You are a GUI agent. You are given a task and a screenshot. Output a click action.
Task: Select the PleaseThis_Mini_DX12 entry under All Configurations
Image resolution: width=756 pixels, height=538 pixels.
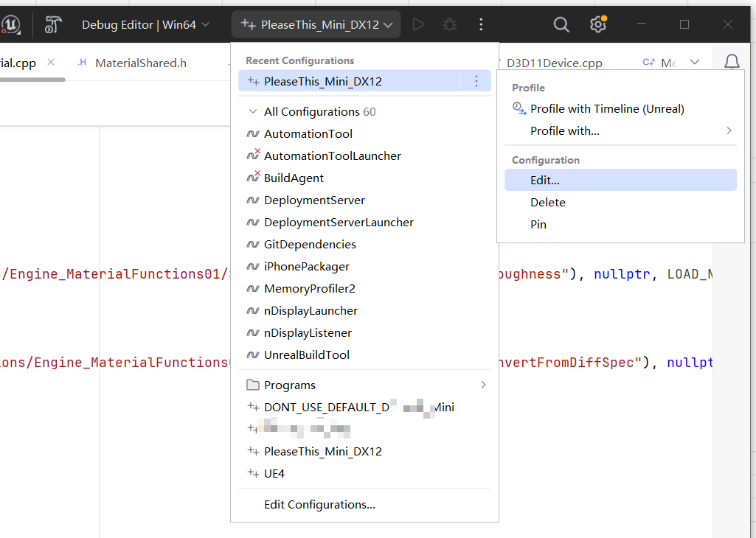(364, 452)
